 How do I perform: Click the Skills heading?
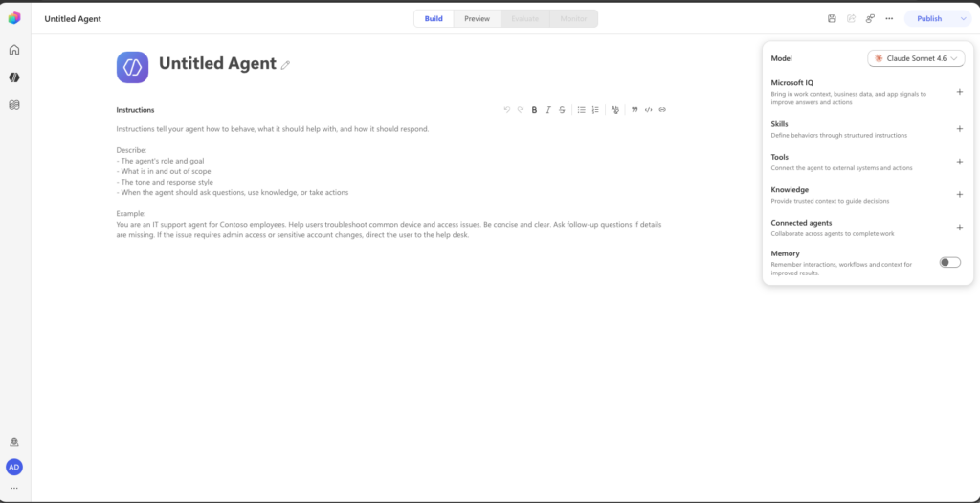(x=779, y=124)
